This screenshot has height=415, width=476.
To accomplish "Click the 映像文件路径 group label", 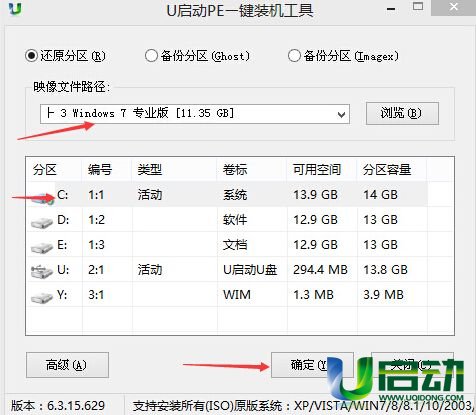I will pyautogui.click(x=71, y=87).
